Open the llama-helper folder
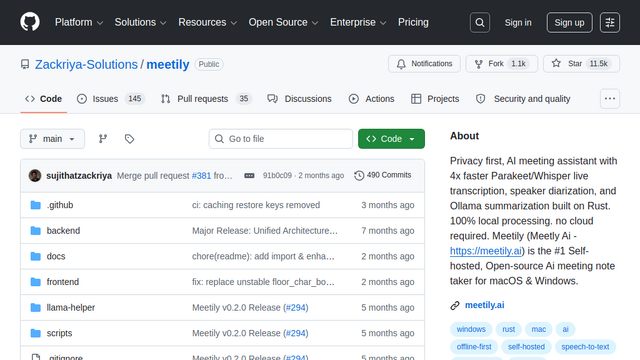Image resolution: width=640 pixels, height=360 pixels. [71, 307]
